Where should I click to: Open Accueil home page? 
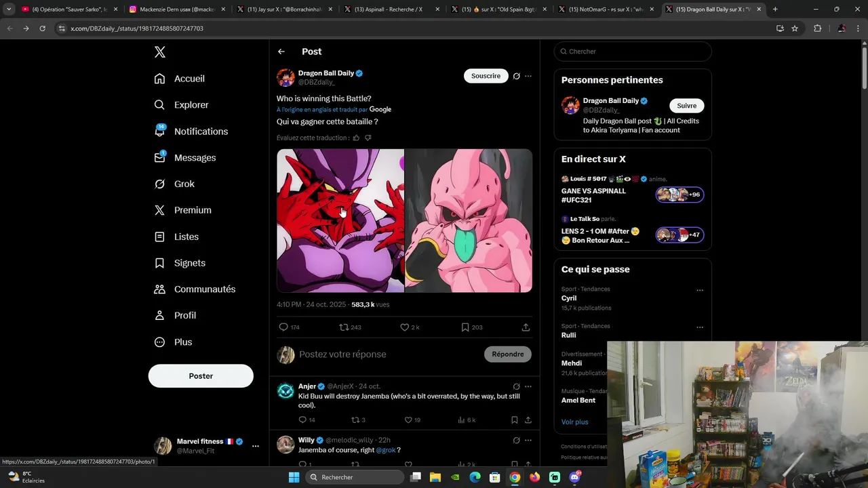point(180,79)
